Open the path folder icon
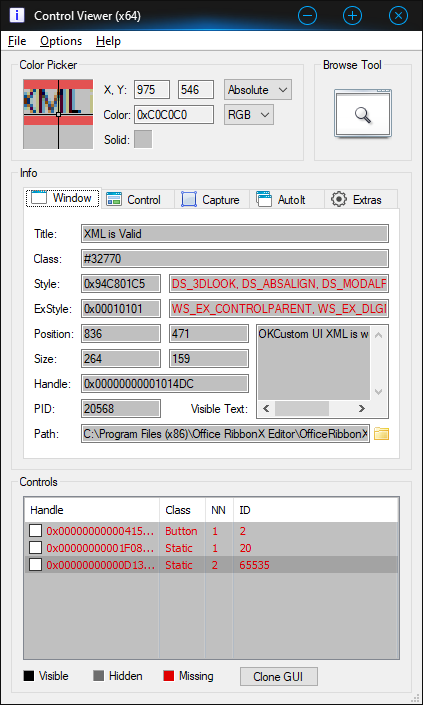Screen dimensions: 423x705 point(381,434)
